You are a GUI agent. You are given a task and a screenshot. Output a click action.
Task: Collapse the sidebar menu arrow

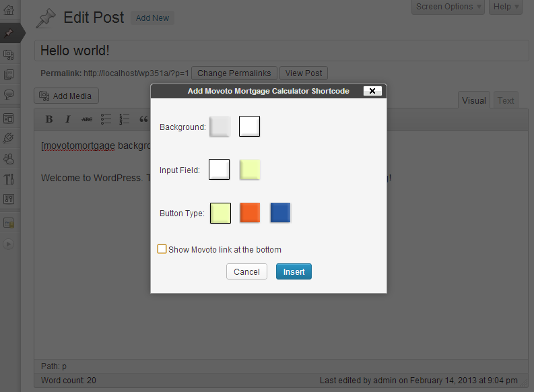click(9, 244)
